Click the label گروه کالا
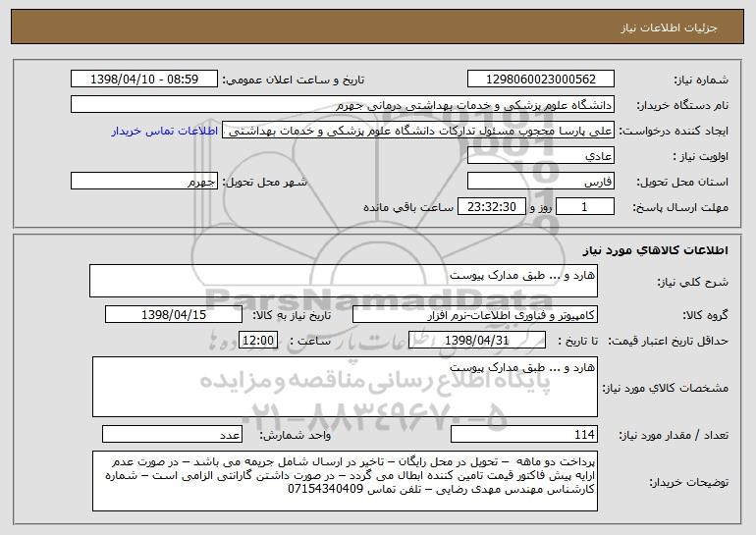The width and height of the screenshot is (756, 535). [x=705, y=316]
